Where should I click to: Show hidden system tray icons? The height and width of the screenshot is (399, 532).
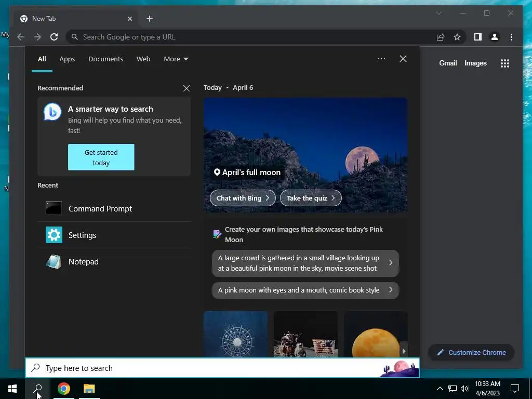[440, 389]
